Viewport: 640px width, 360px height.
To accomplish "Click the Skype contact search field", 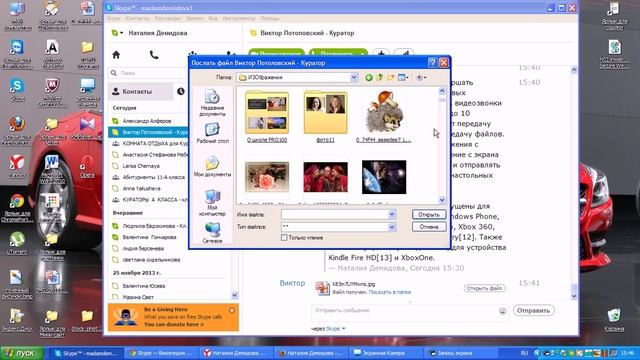I will pos(147,73).
